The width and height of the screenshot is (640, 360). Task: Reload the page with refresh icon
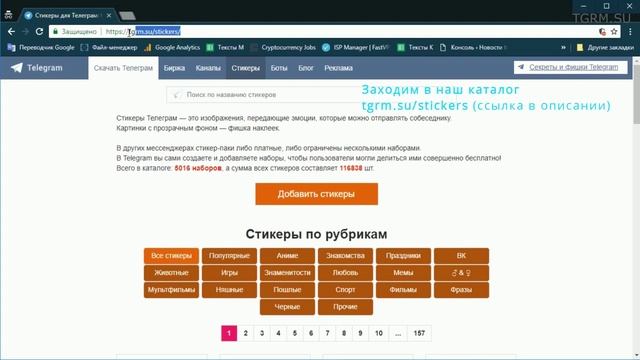pyautogui.click(x=39, y=31)
